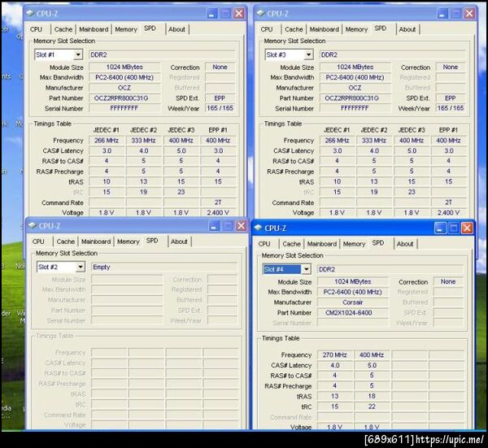This screenshot has width=488, height=448.
Task: Click SPD Ext. EPP value in Slot #1 window
Action: (220, 98)
